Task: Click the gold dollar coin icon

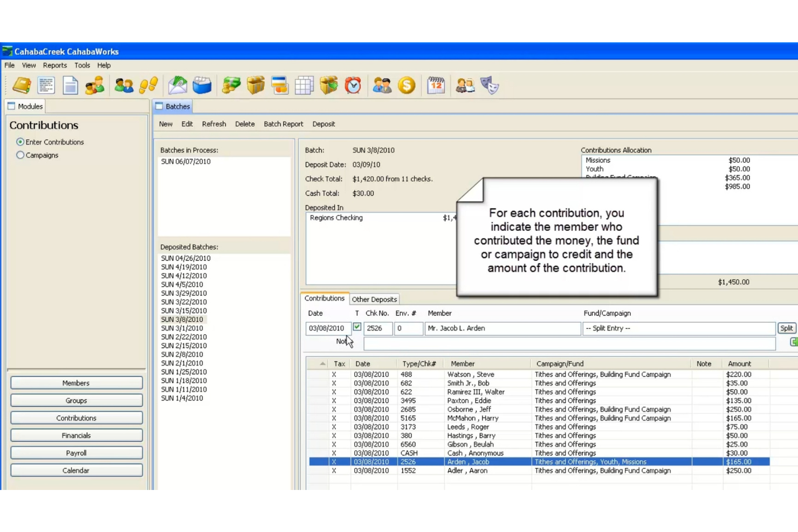Action: pyautogui.click(x=407, y=85)
